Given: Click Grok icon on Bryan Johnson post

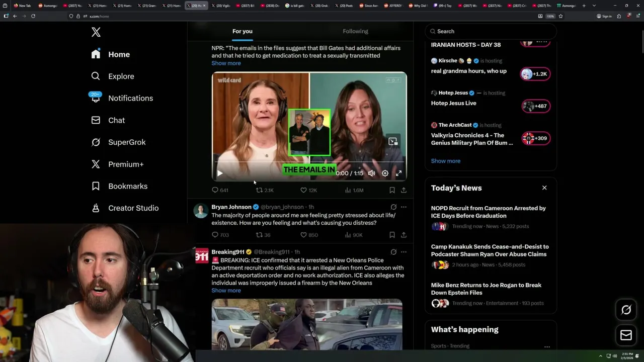Looking at the screenshot, I should pos(393,207).
